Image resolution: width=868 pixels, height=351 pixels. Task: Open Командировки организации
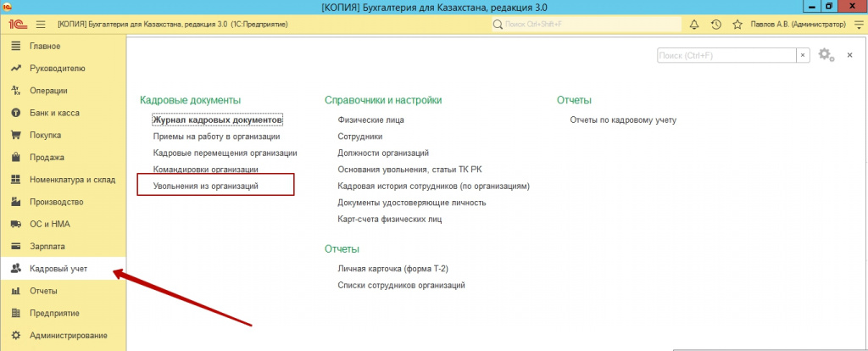click(x=206, y=169)
